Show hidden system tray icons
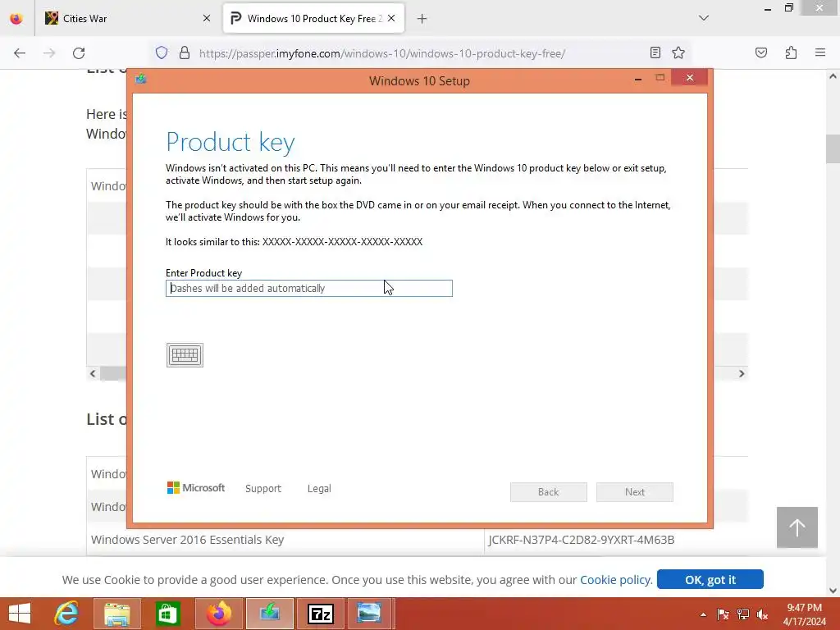Viewport: 840px width, 630px height. click(x=703, y=614)
